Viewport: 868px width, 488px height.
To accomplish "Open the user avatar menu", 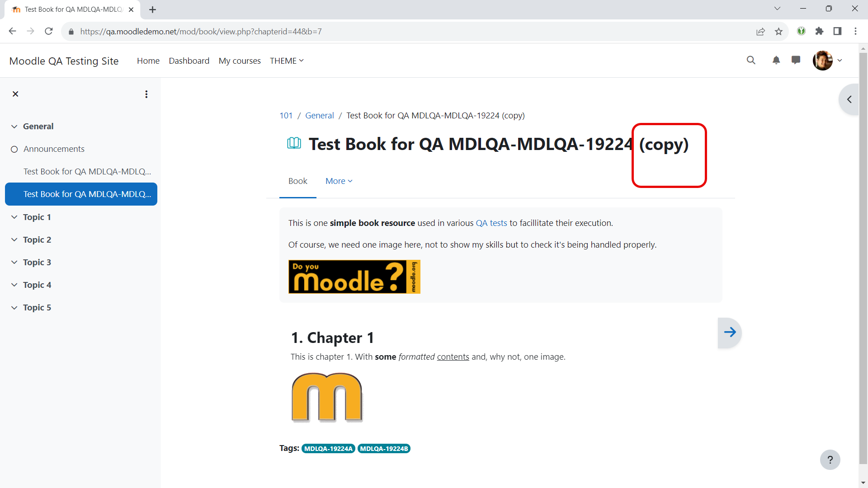I will click(x=822, y=60).
